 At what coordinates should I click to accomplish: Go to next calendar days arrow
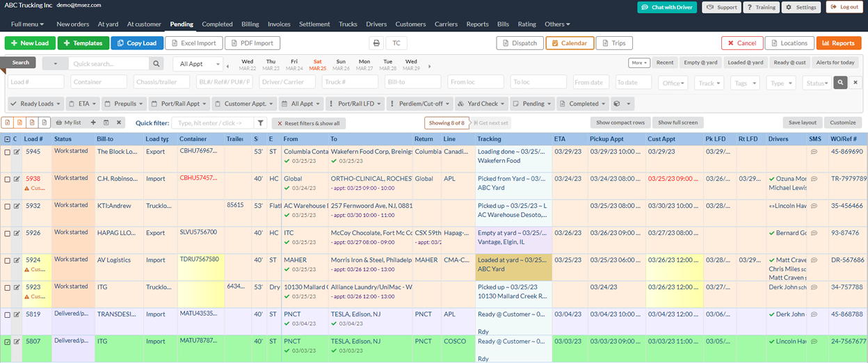pyautogui.click(x=429, y=66)
